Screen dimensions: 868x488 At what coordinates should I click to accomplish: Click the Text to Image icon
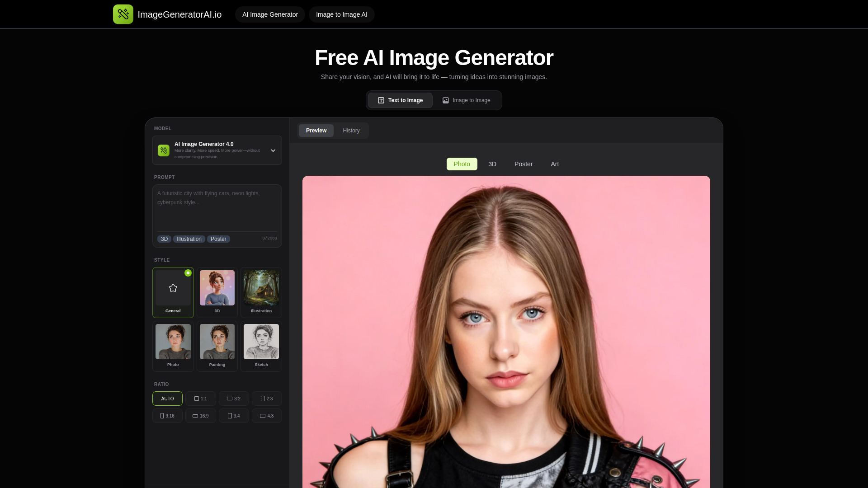(x=381, y=100)
